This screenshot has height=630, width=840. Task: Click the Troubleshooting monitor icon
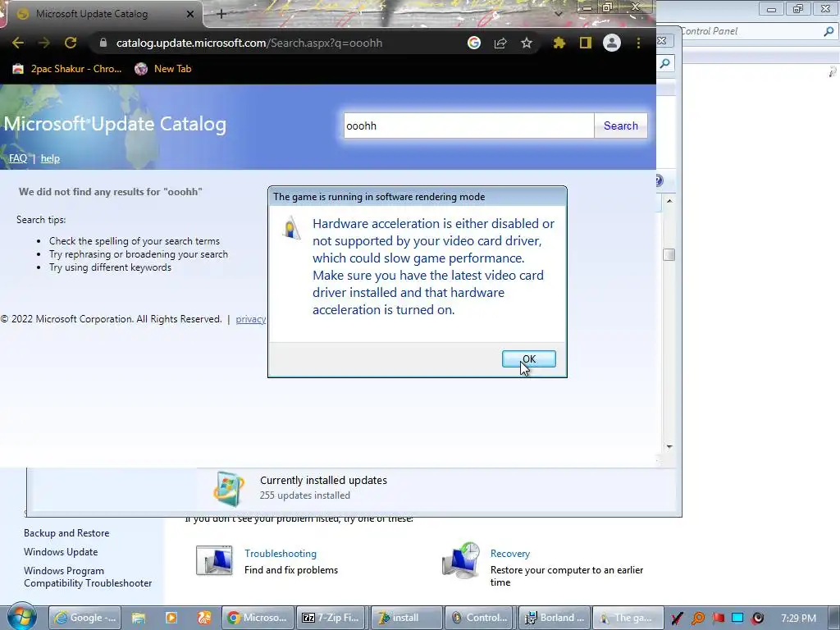214,560
